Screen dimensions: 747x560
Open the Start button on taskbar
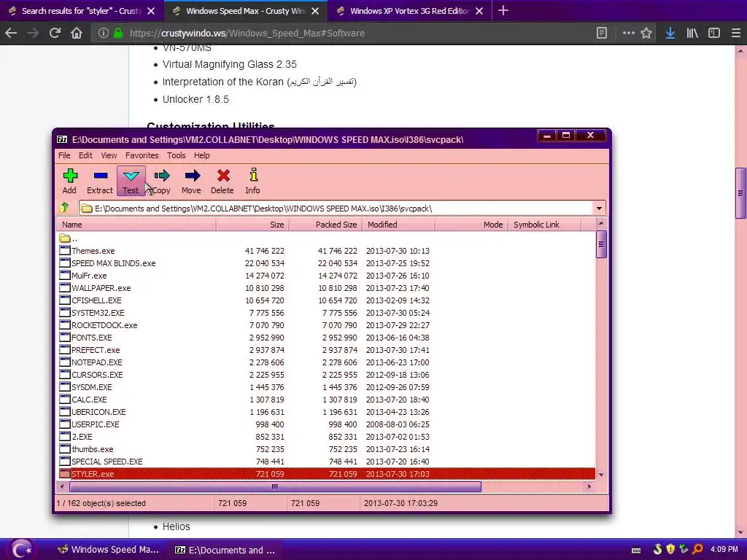tap(21, 549)
